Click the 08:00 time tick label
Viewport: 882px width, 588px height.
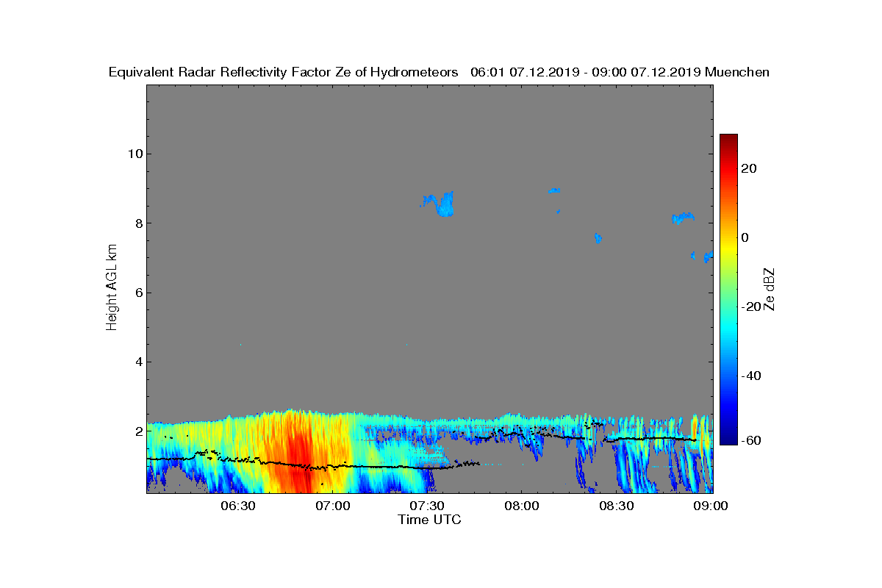pos(522,506)
